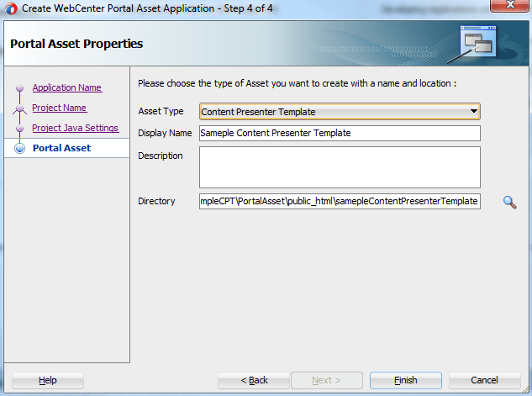Click the Portal Asset Properties heading
This screenshot has height=396, width=532.
click(x=76, y=44)
